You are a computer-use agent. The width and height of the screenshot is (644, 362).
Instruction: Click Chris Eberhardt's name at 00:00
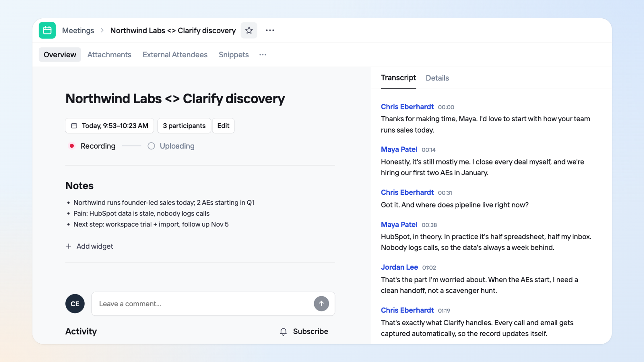pyautogui.click(x=407, y=107)
